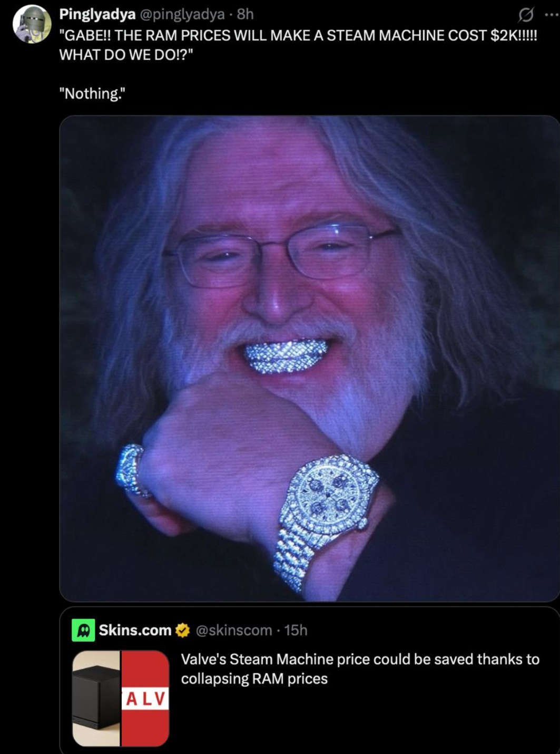The width and height of the screenshot is (560, 754).
Task: Click the gold verified badge
Action: 182,630
